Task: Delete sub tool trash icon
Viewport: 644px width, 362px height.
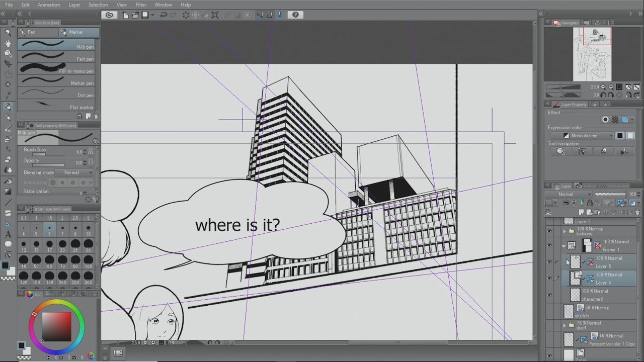Action: pos(96,116)
